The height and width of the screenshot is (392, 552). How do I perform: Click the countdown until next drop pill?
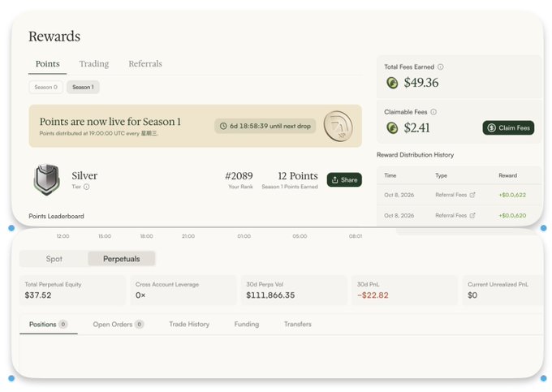[x=265, y=126]
